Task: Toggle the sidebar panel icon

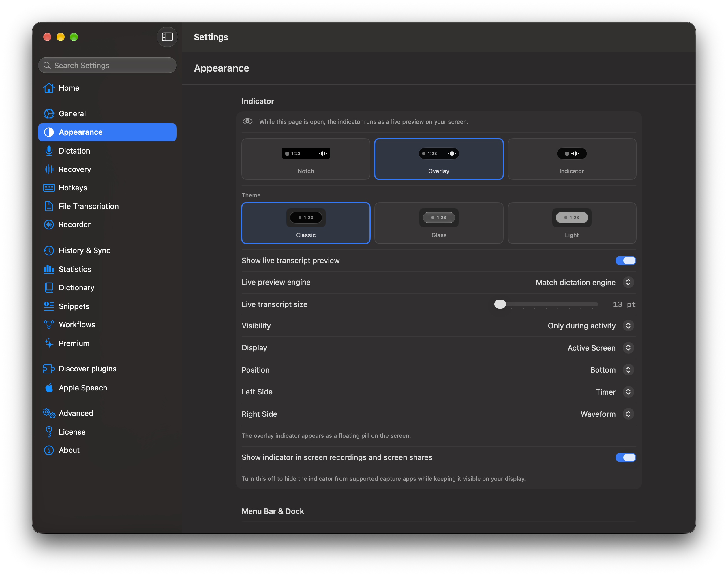Action: pyautogui.click(x=167, y=37)
